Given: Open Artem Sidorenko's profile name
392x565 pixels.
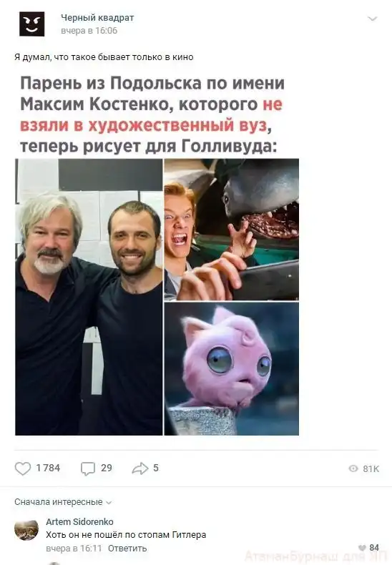Looking at the screenshot, I should (79, 521).
